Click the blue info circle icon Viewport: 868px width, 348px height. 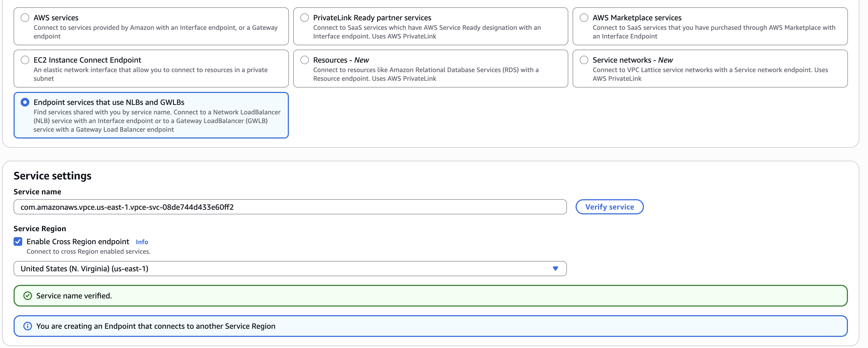coord(28,326)
